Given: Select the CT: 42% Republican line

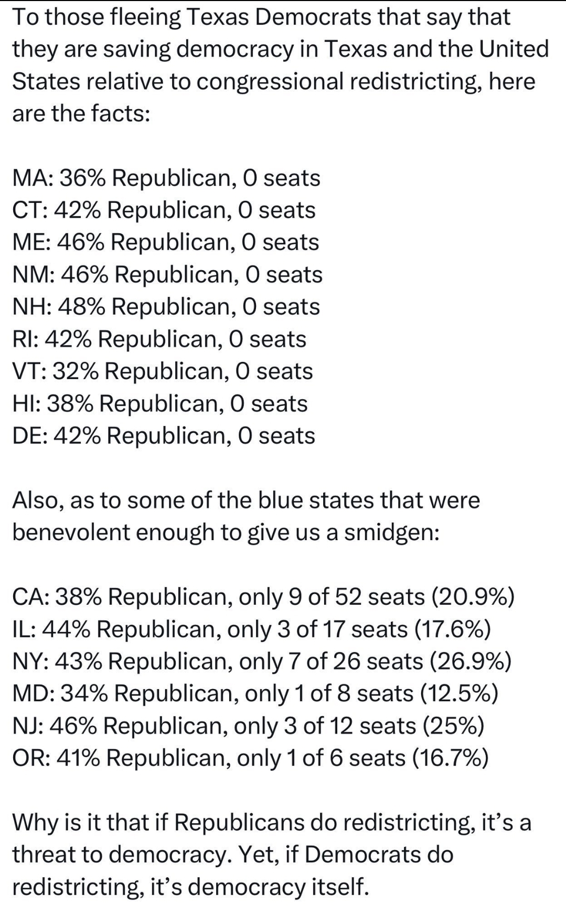Looking at the screenshot, I should tap(164, 210).
